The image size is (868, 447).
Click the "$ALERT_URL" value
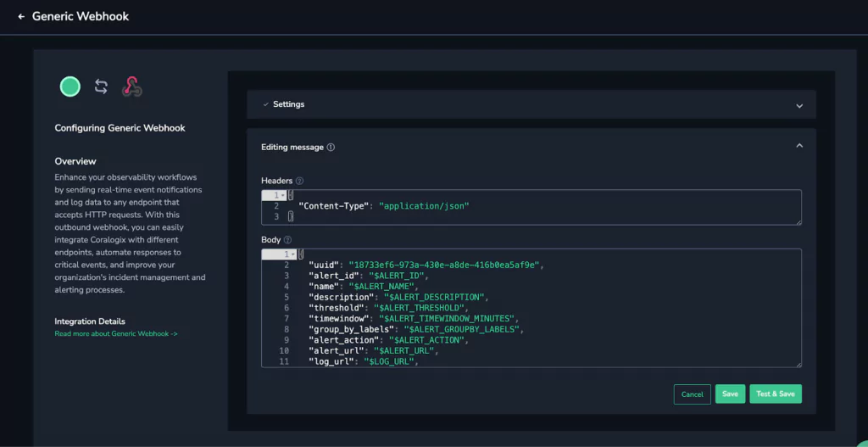404,351
